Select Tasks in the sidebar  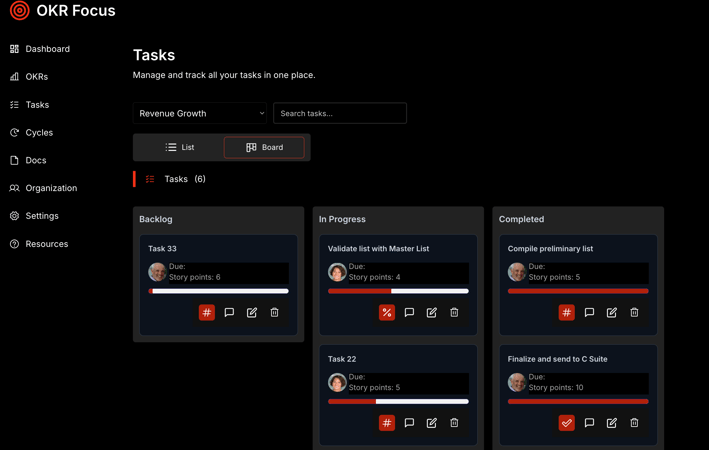tap(29, 104)
